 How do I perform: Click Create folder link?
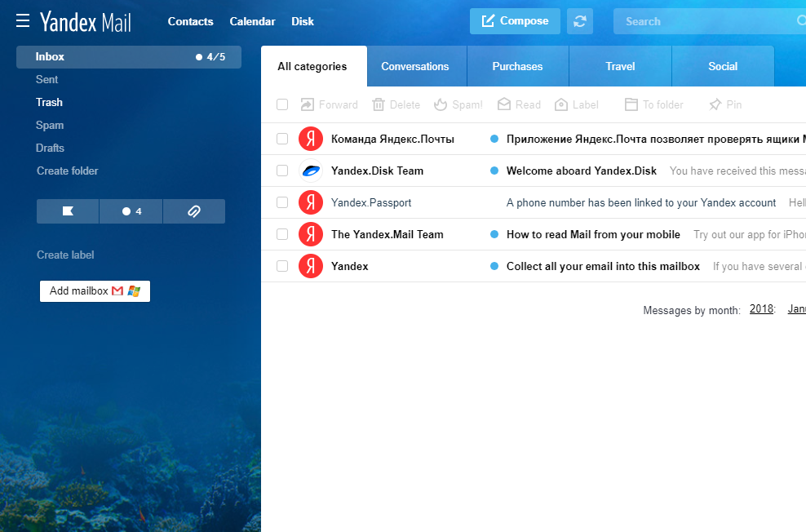pyautogui.click(x=68, y=171)
